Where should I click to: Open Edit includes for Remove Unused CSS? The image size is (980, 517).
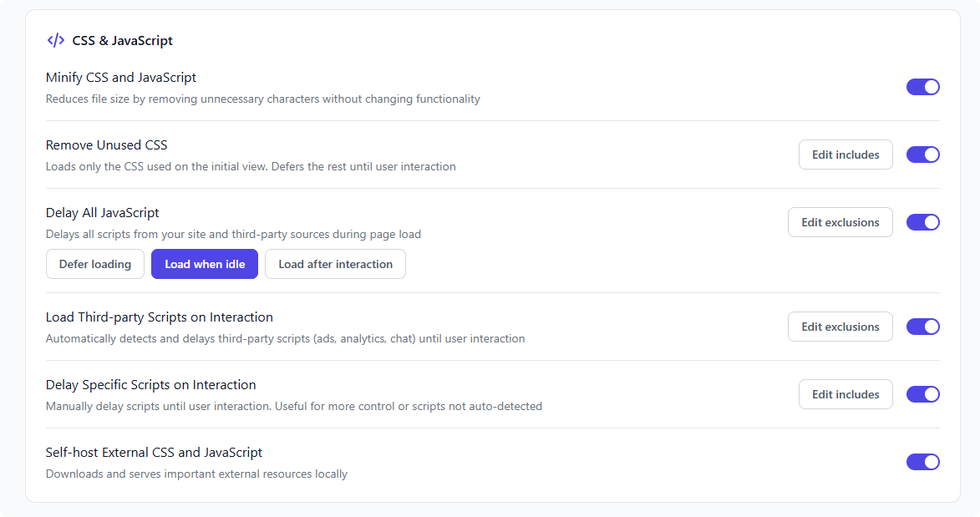click(x=845, y=155)
